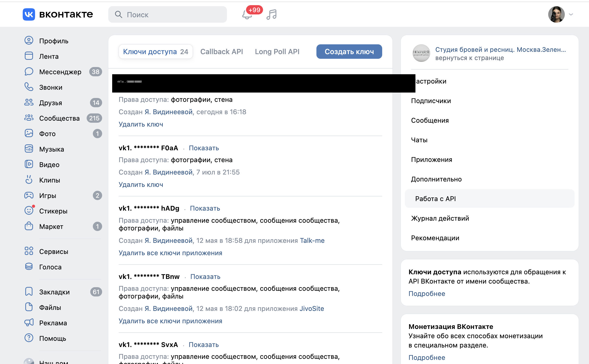589x364 pixels.
Task: Click the Реклама megaphone icon
Action: pyautogui.click(x=29, y=322)
